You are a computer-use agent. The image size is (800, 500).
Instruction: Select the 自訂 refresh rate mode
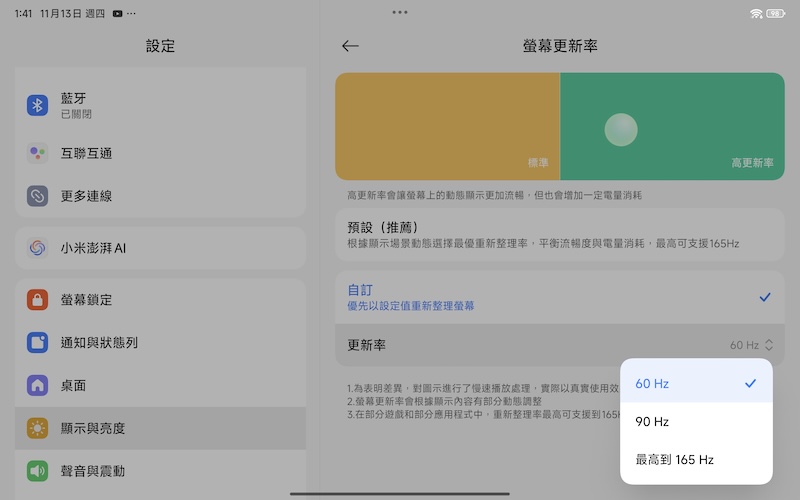click(x=559, y=297)
